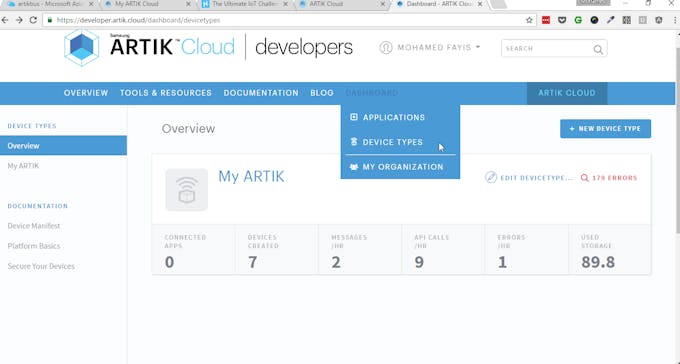Click the user profile avatar icon

point(386,48)
